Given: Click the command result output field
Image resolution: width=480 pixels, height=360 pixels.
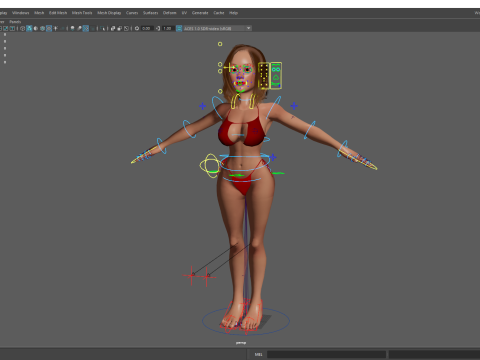Looking at the screenshot, I should click(x=434, y=354).
